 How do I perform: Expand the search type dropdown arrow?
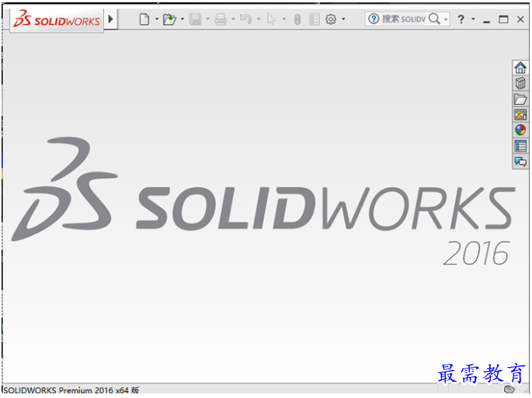tap(446, 19)
